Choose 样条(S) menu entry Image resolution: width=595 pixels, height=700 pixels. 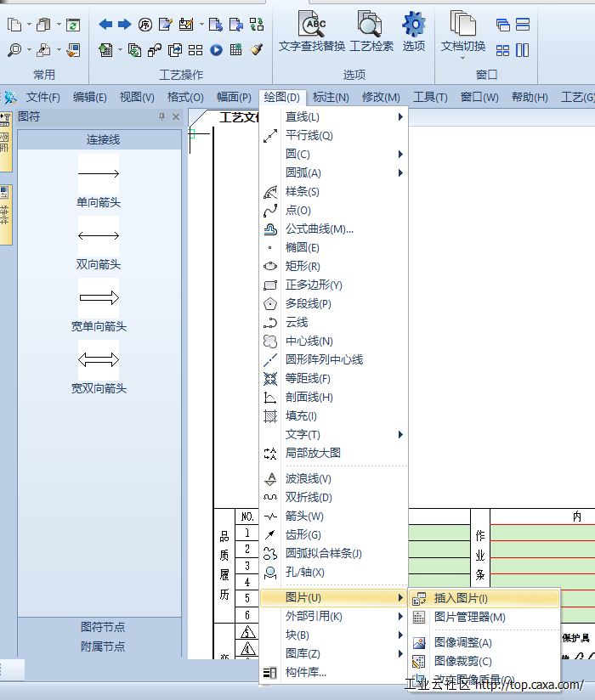point(333,191)
